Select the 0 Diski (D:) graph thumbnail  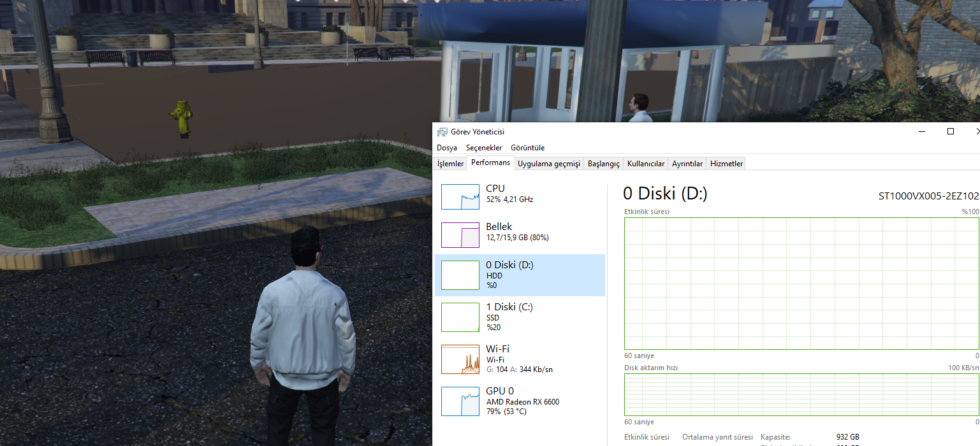460,275
